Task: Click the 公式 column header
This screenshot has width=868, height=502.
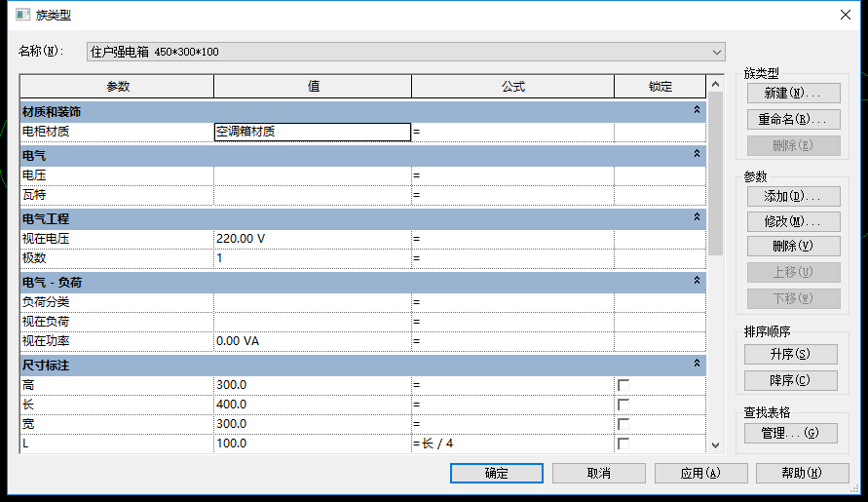Action: pos(513,87)
